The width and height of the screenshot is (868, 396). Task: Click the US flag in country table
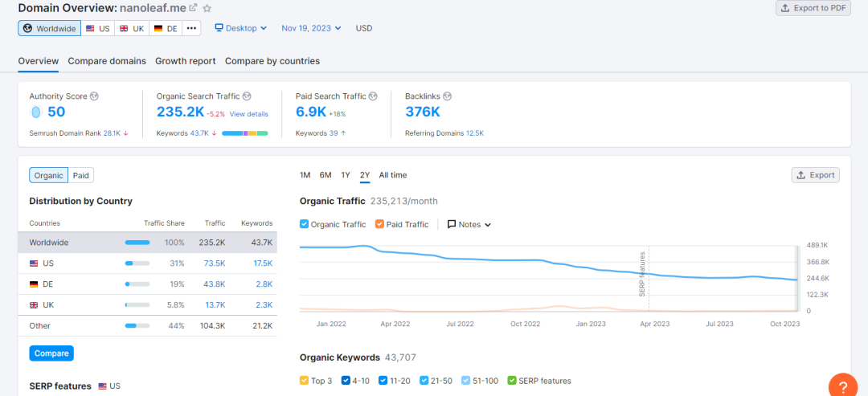[34, 263]
